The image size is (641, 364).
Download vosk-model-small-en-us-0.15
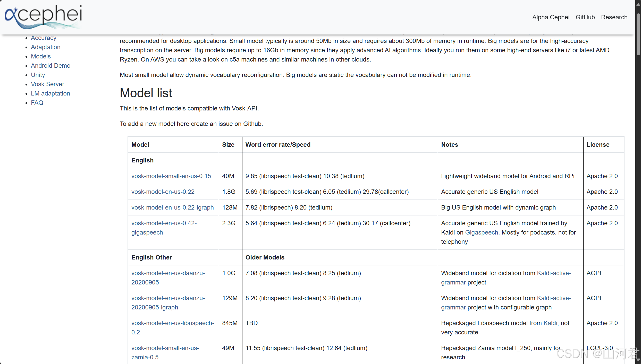[x=171, y=176]
